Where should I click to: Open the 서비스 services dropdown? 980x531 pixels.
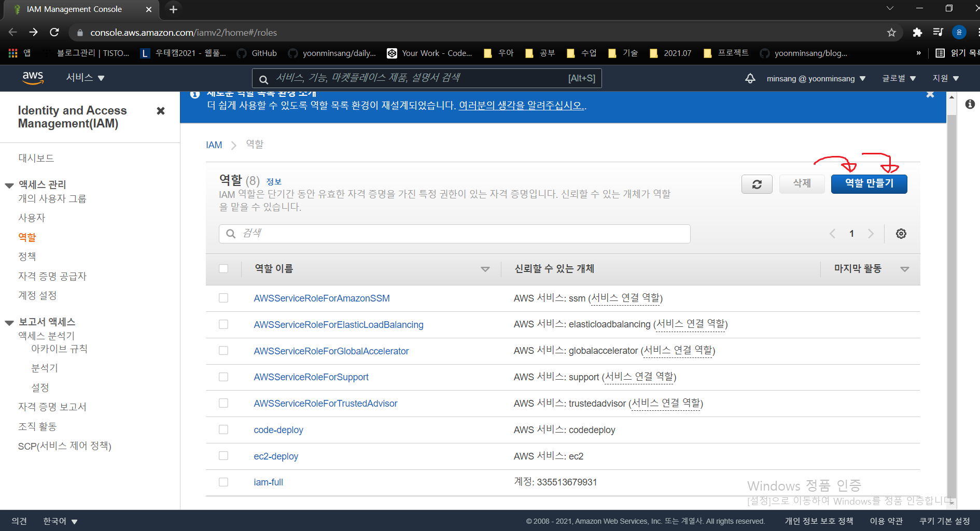(x=85, y=78)
